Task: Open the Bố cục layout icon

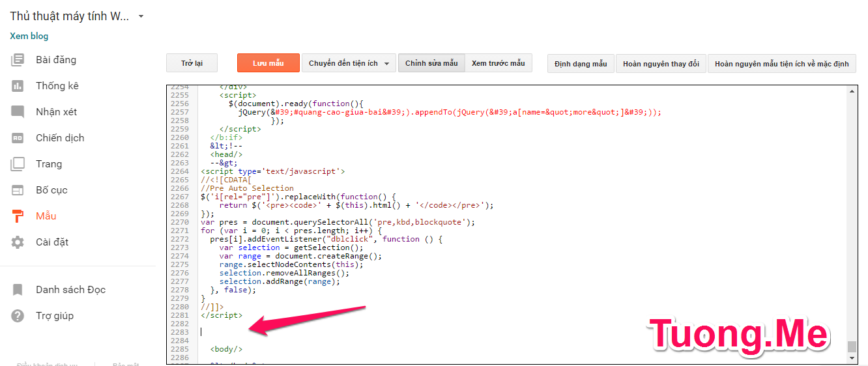Action: point(18,190)
